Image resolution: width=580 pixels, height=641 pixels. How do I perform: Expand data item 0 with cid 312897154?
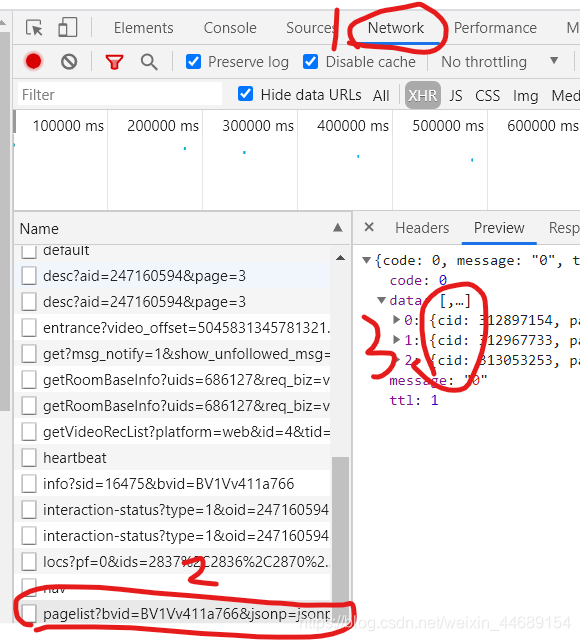point(396,320)
